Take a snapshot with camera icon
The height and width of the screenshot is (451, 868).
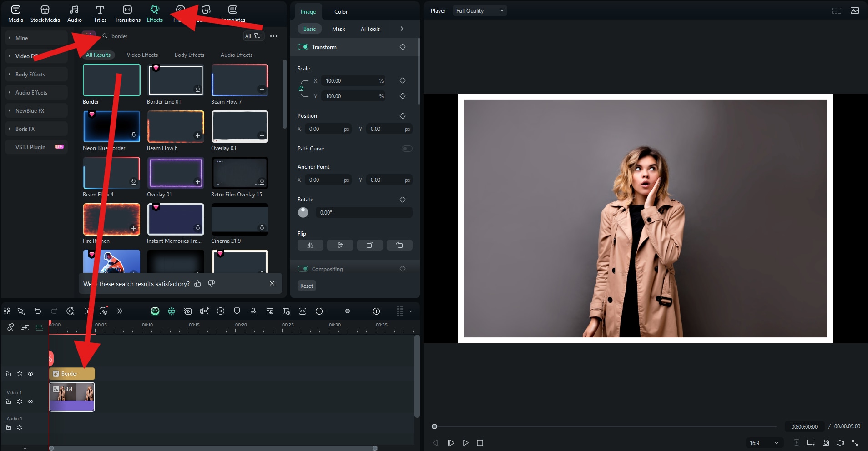[x=826, y=443]
